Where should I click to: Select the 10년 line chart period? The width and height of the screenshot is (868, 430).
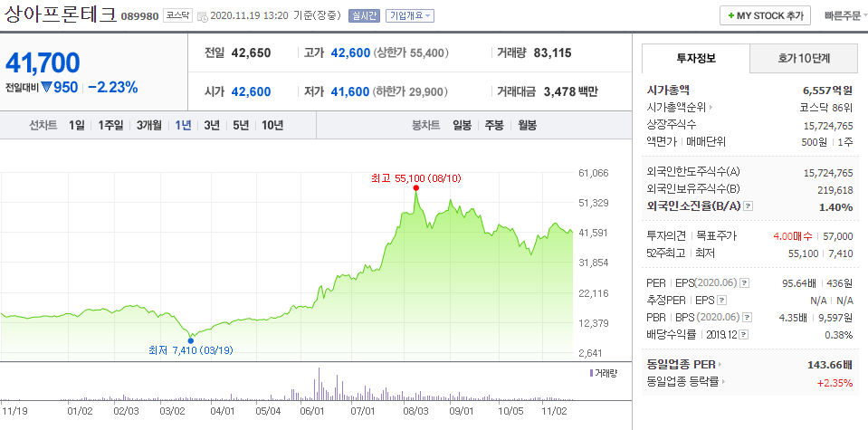tap(272, 125)
